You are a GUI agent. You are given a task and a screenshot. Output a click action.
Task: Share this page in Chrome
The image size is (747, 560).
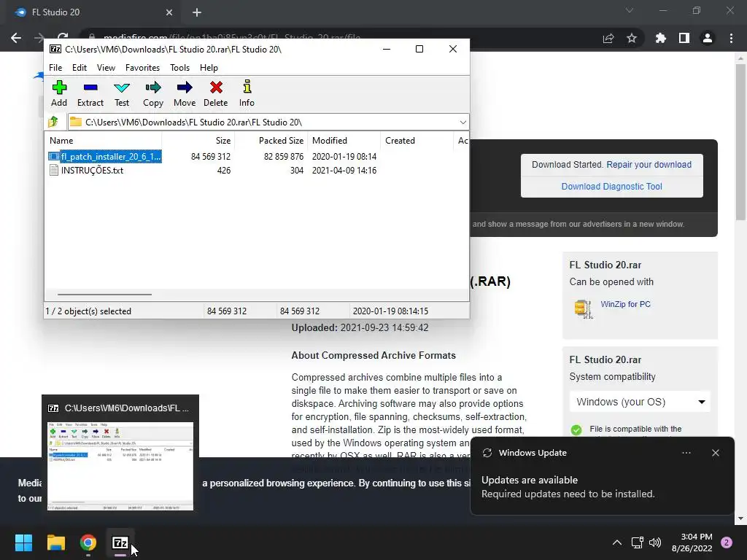[608, 38]
